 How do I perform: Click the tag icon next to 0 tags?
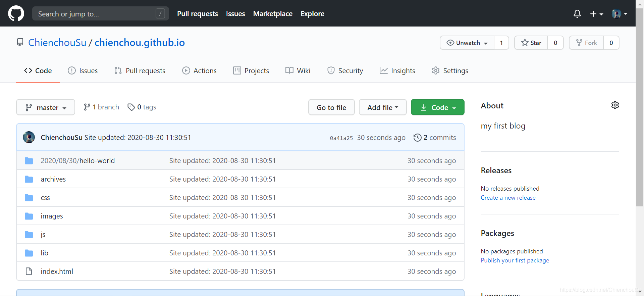click(x=131, y=107)
